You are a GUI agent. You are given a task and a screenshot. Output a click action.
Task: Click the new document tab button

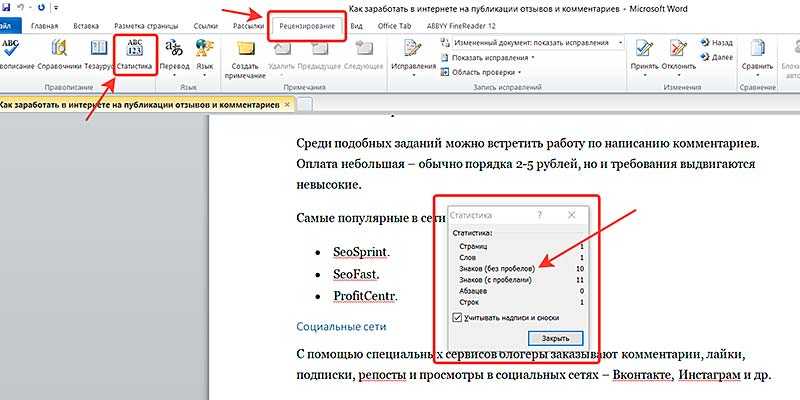(x=305, y=105)
